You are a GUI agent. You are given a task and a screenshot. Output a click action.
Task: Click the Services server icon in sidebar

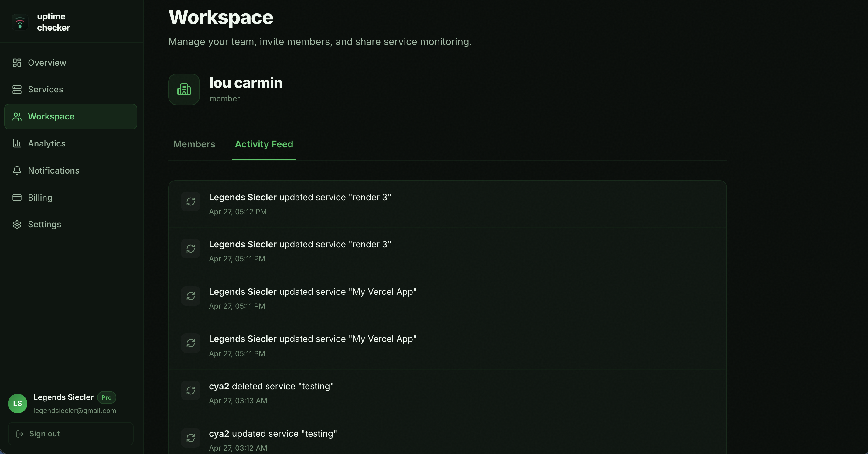tap(17, 89)
